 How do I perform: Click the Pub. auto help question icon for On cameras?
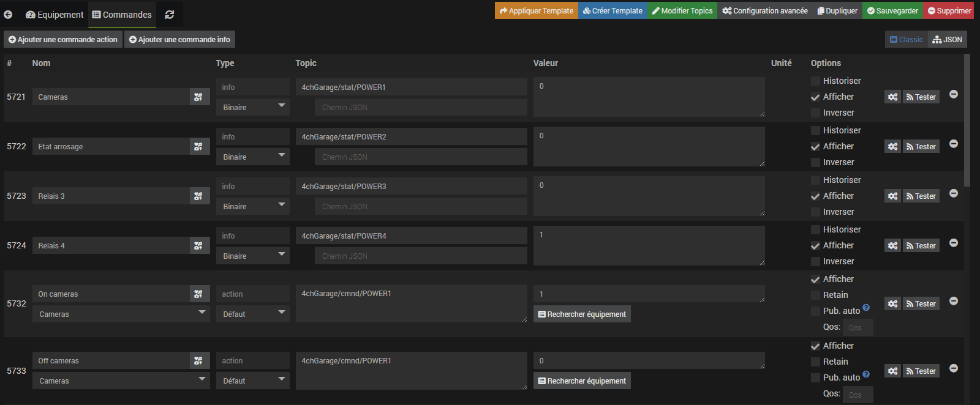tap(866, 308)
